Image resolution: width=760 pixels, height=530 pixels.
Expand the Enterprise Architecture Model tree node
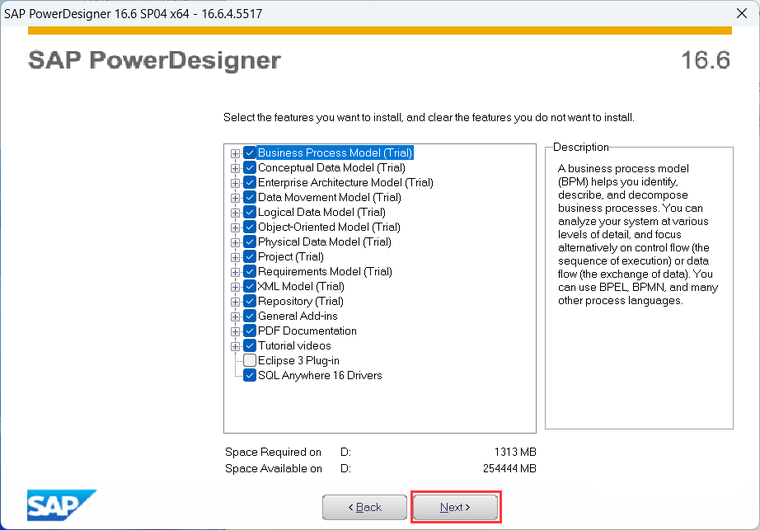(x=235, y=183)
